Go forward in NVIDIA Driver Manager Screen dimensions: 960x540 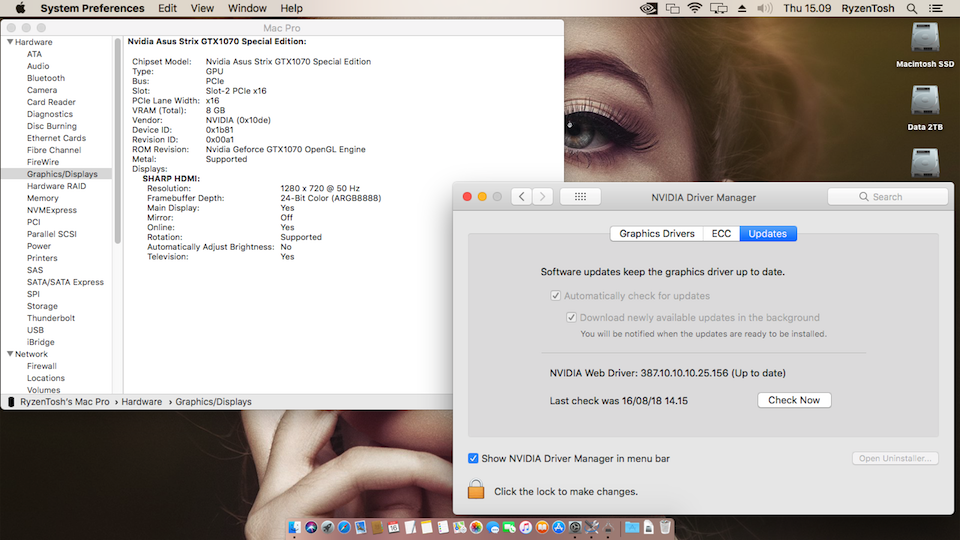click(542, 197)
